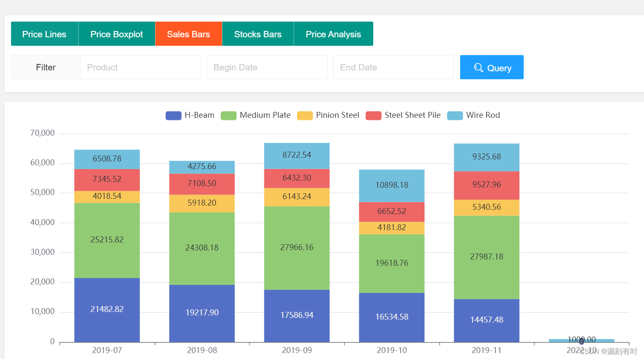Open the End Date picker

pyautogui.click(x=393, y=67)
